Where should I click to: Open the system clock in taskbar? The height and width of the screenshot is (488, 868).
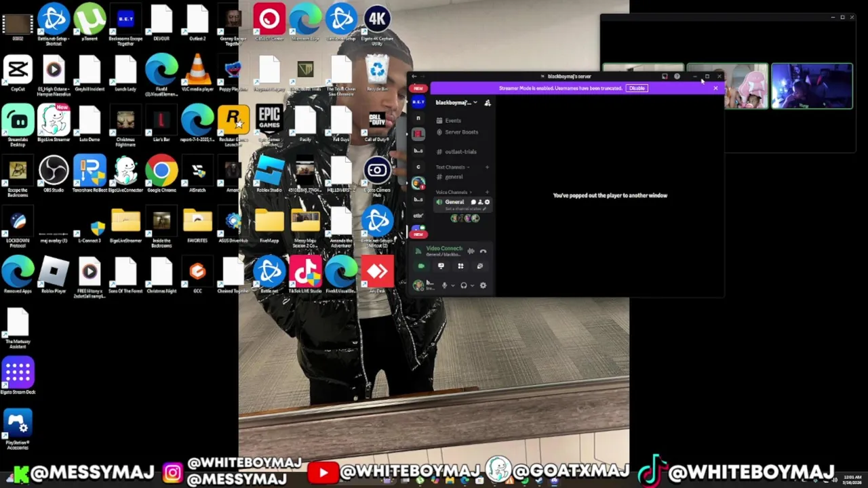[852, 480]
